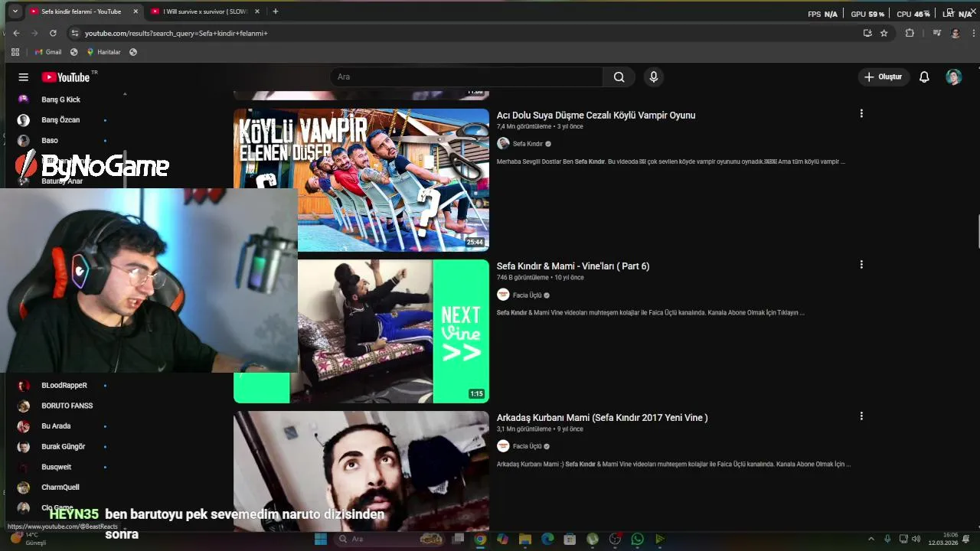
Task: Go back in browser history
Action: [16, 33]
